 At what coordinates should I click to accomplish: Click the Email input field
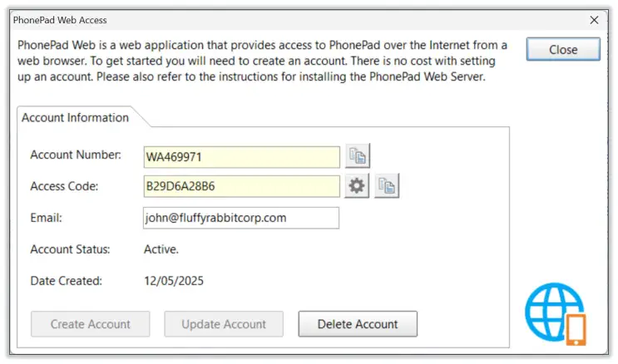[x=241, y=218]
